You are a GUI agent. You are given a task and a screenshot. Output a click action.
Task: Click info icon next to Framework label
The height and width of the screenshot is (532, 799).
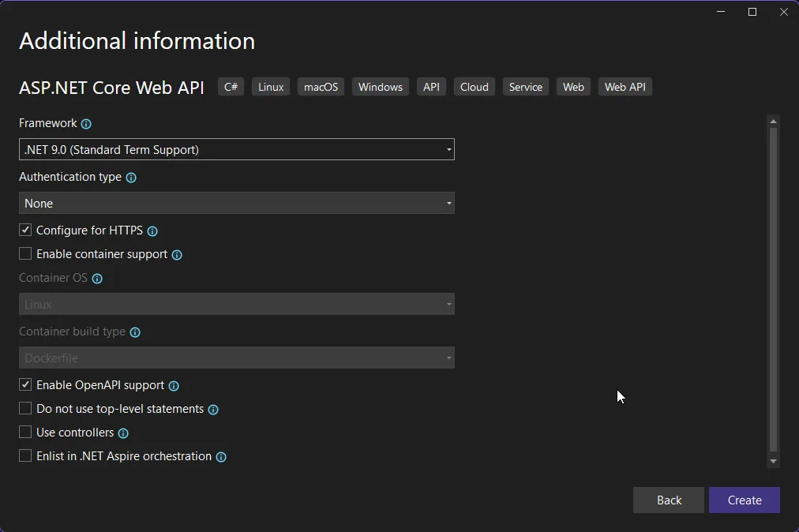click(86, 124)
